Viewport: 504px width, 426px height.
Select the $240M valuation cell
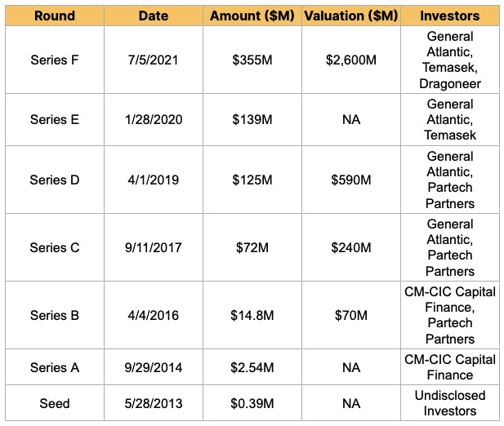point(351,247)
